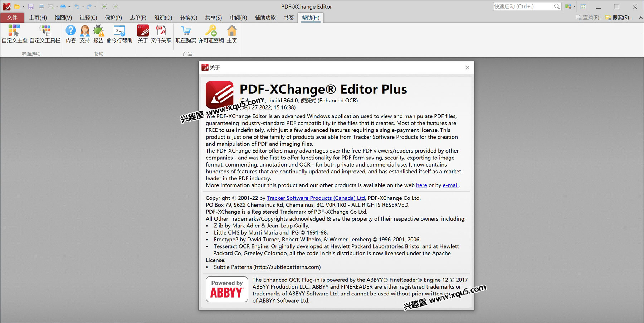Open the File (文件) menu
This screenshot has height=323, width=644.
[x=12, y=18]
